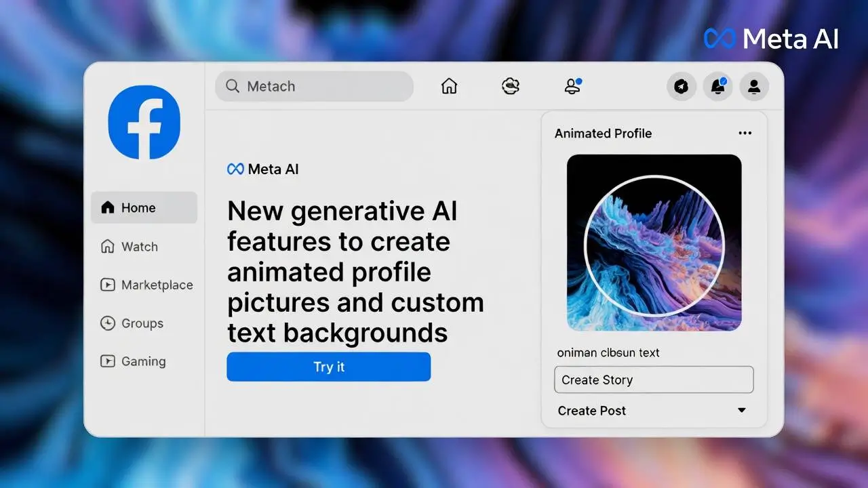Open the animated profile picture preview
This screenshot has width=868, height=488.
(654, 243)
